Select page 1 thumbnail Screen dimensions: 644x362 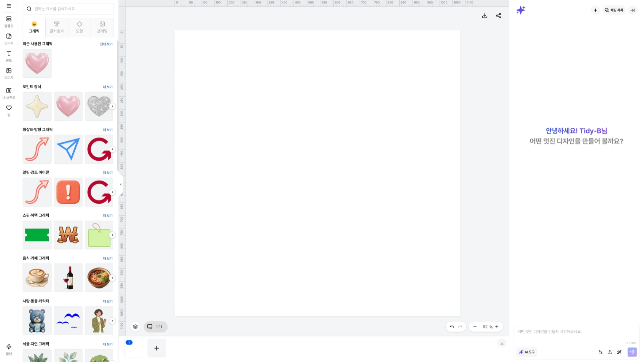coord(134,348)
